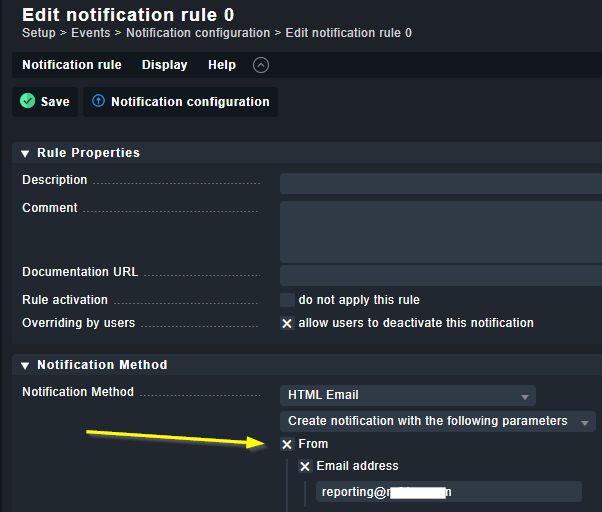This screenshot has height=512, width=602.
Task: Click the circled chevron icon beside Help
Action: tap(261, 65)
